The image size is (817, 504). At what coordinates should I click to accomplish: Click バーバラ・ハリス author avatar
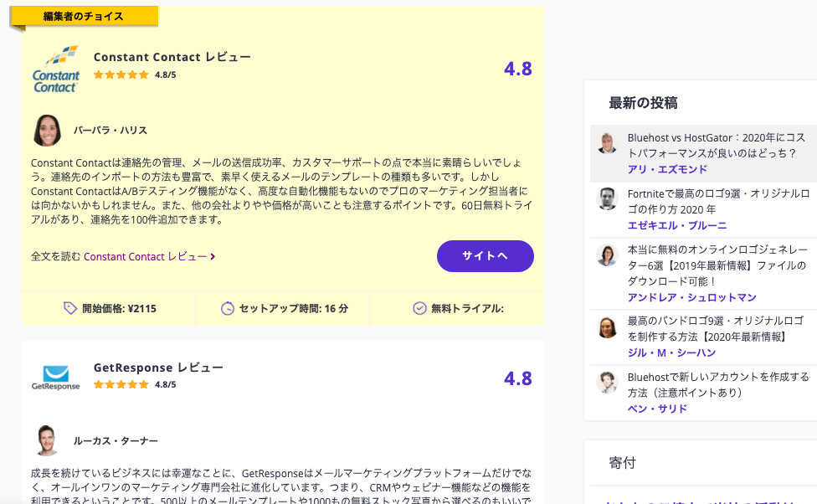click(x=47, y=131)
